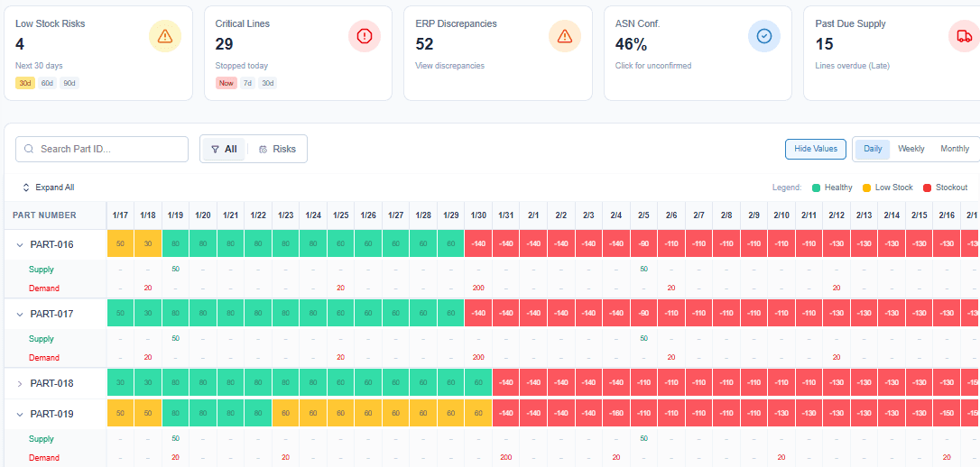Click the Past Due Supply truck icon
The image size is (980, 467).
coord(963,36)
